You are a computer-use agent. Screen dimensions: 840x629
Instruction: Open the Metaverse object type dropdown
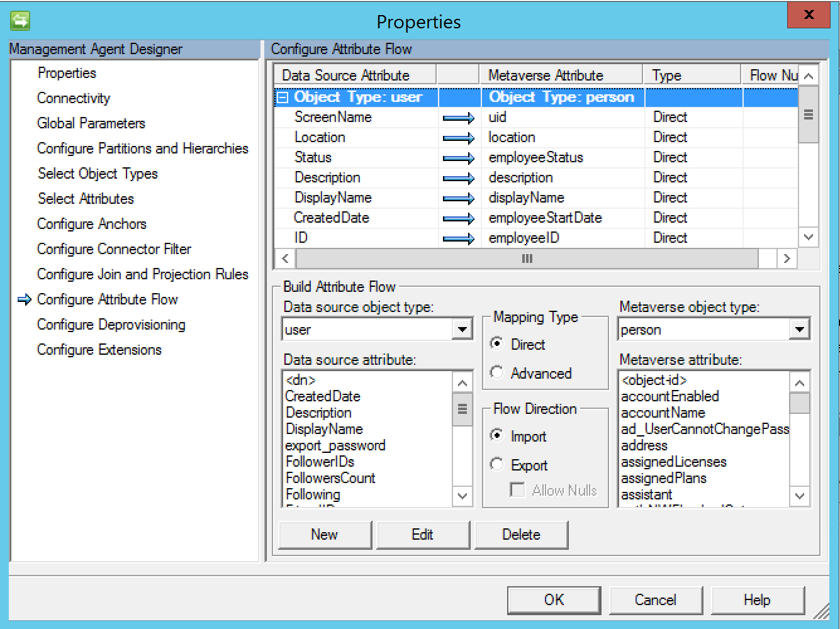[799, 329]
